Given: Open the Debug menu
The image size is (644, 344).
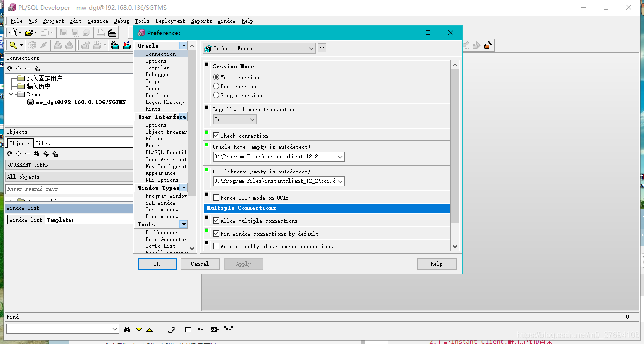Looking at the screenshot, I should click(x=121, y=21).
